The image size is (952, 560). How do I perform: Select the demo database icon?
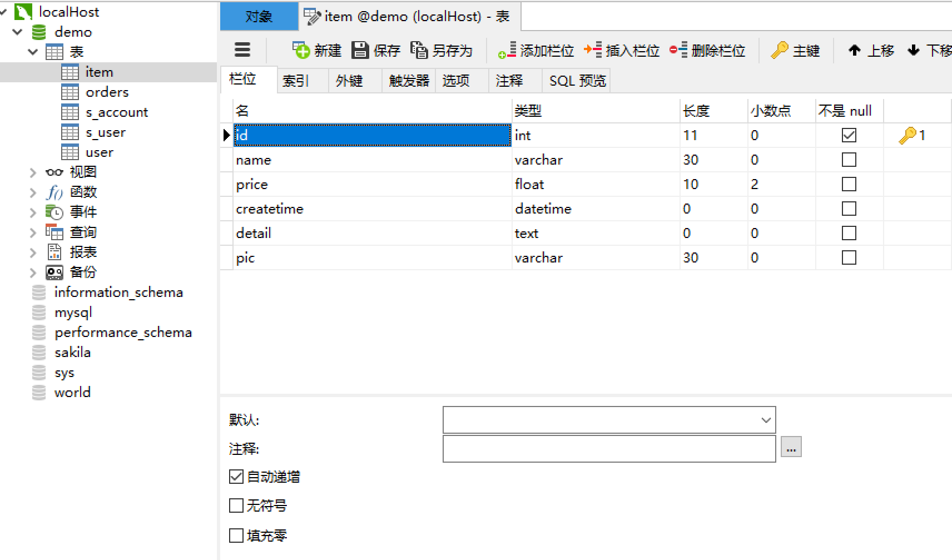pyautogui.click(x=39, y=32)
